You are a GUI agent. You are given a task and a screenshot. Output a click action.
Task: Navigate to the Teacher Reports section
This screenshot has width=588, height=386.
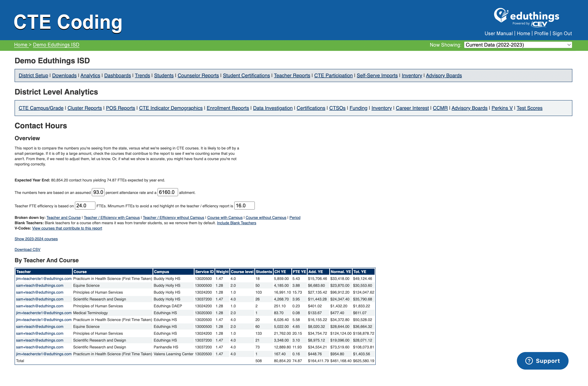click(292, 75)
